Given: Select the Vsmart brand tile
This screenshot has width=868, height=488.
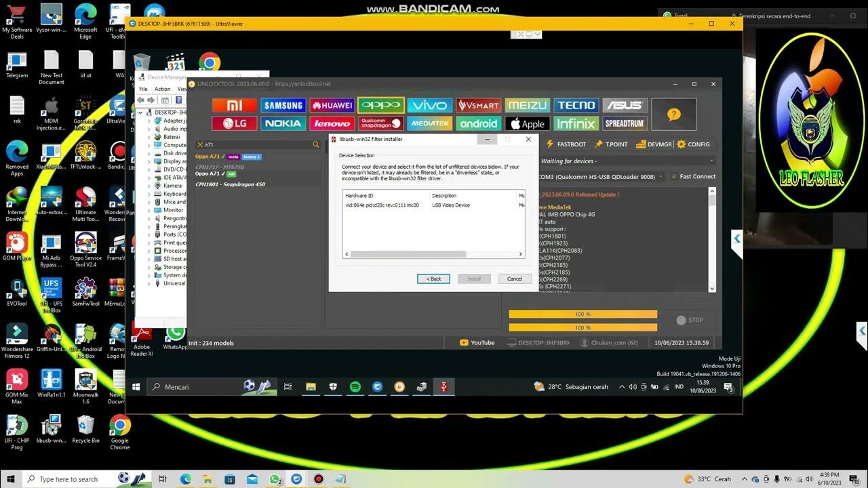Looking at the screenshot, I should pos(479,105).
